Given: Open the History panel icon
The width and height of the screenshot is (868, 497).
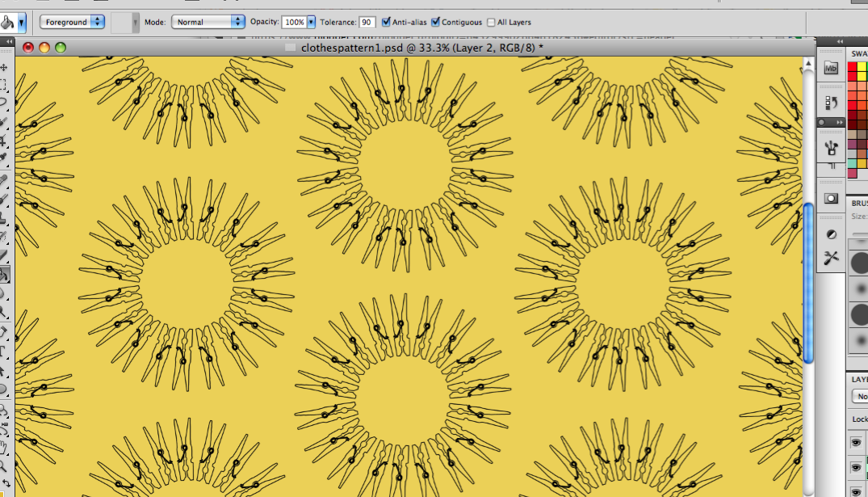Looking at the screenshot, I should pyautogui.click(x=831, y=103).
